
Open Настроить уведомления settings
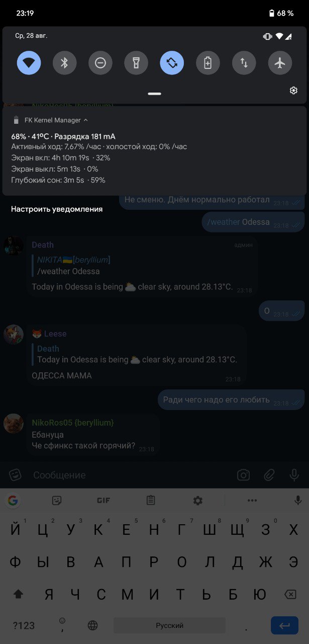[x=57, y=209]
